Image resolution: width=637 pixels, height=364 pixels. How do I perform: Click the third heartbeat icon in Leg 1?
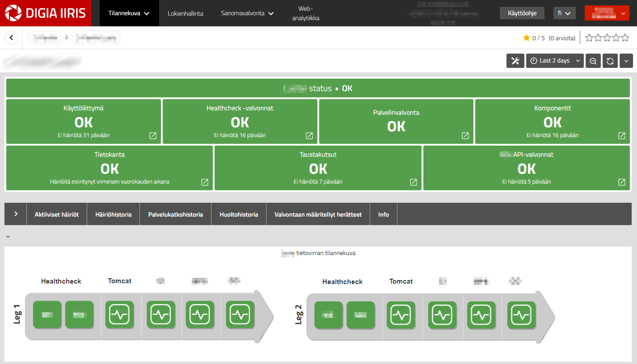(x=200, y=315)
